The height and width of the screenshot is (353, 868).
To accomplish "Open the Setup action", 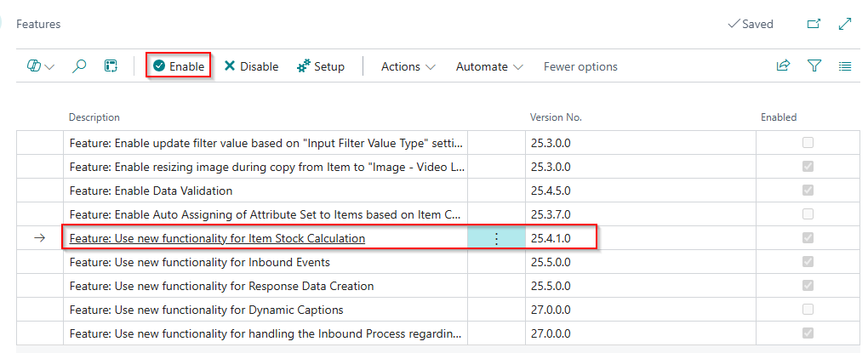I will 321,66.
